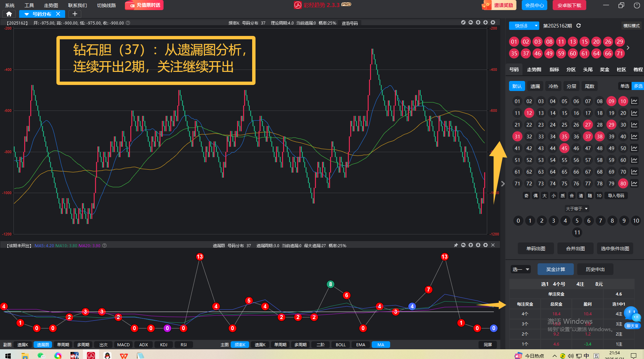Toggle number 12 in the number grid
This screenshot has height=359, width=644.
pyautogui.click(x=529, y=113)
